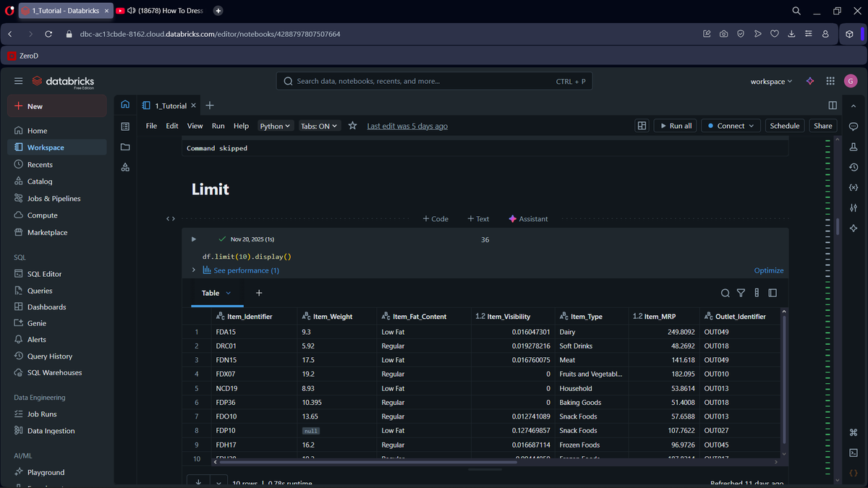Click the table vertical scrollbar
868x488 pixels.
[785, 379]
